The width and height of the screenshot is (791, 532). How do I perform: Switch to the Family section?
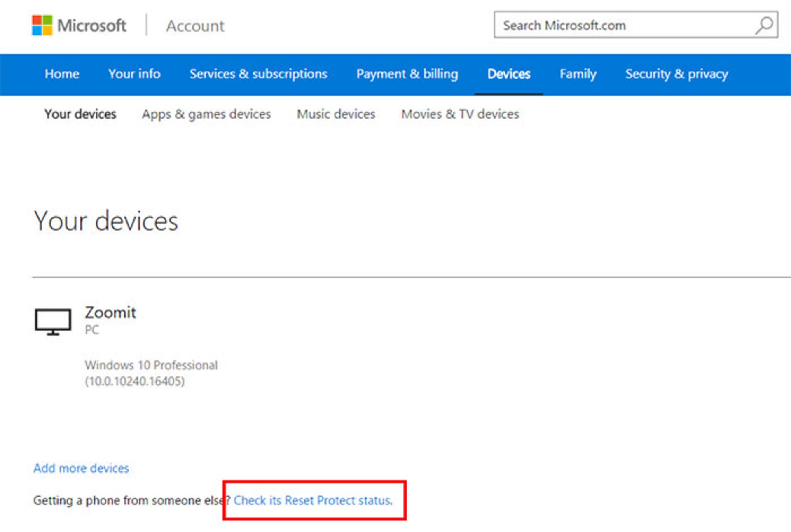[578, 74]
